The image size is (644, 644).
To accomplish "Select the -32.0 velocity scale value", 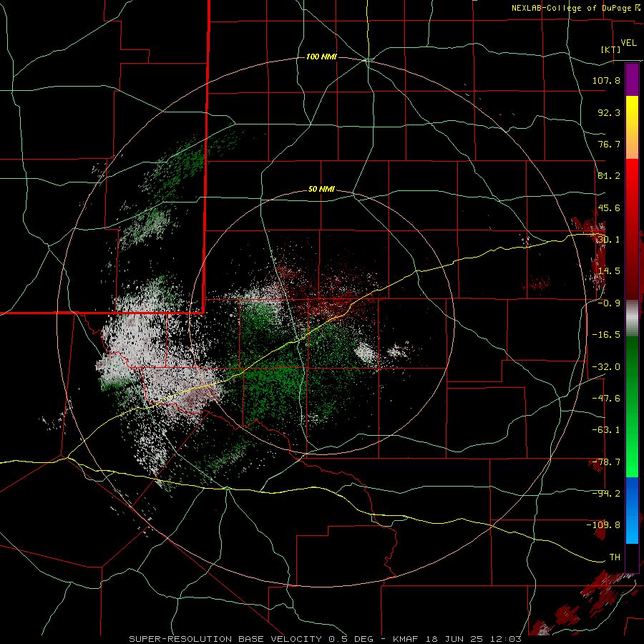I will 606,367.
